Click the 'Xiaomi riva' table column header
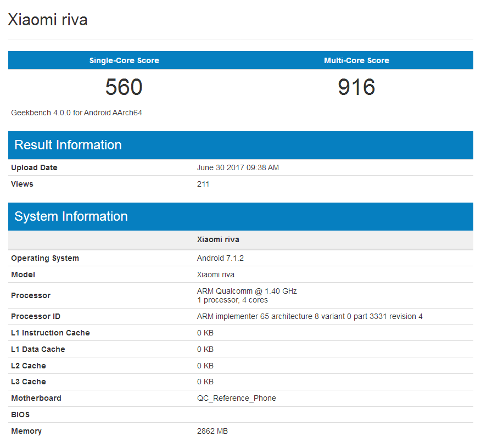 click(x=218, y=239)
